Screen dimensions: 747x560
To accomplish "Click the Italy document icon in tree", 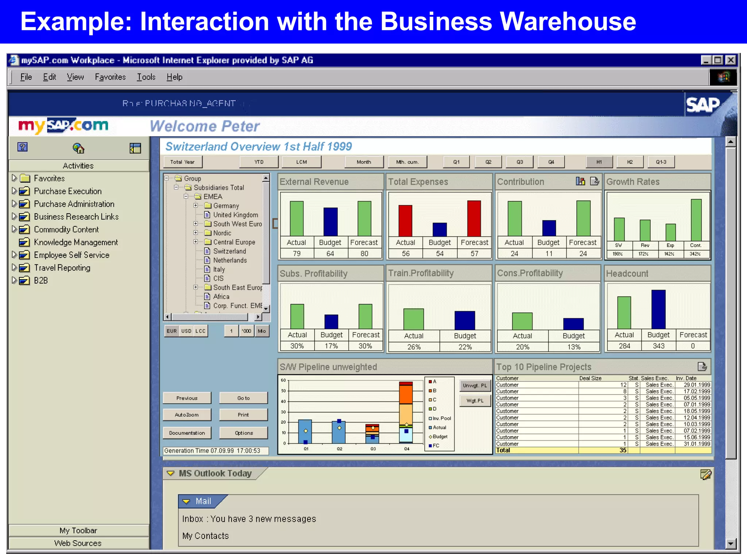I will [x=207, y=269].
